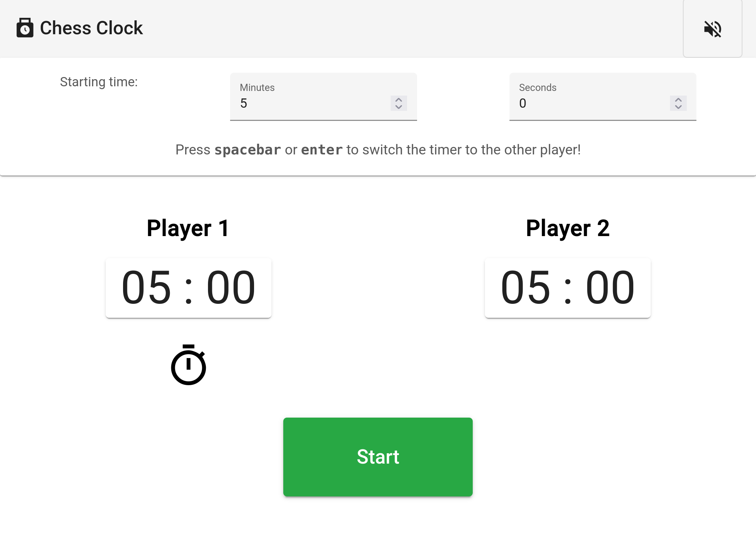Image resolution: width=756 pixels, height=536 pixels.
Task: Click inside the Seconds input field
Action: click(x=571, y=103)
